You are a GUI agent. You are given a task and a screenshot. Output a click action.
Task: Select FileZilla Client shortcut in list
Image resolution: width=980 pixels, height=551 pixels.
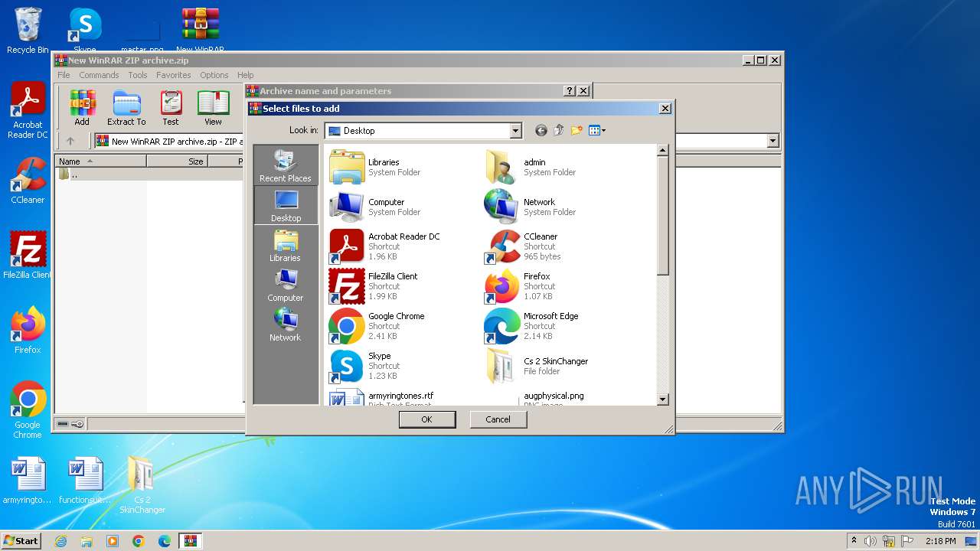374,286
